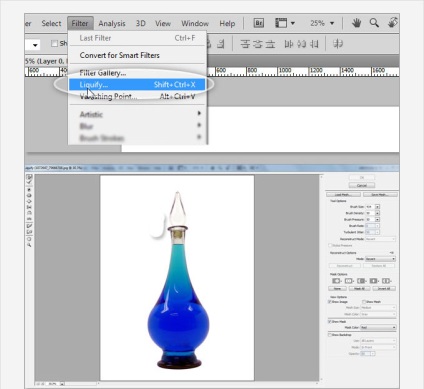Click Intersect with Selection mask option icon

tap(374, 281)
